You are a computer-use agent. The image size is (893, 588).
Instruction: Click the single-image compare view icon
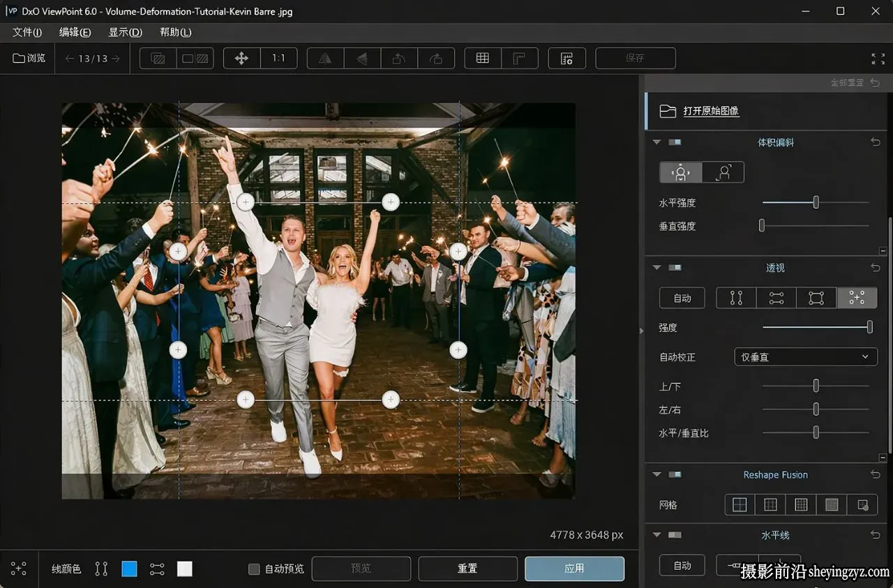pyautogui.click(x=158, y=59)
